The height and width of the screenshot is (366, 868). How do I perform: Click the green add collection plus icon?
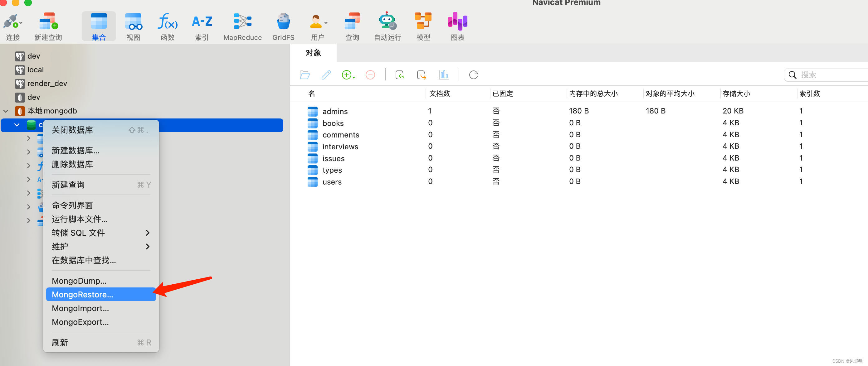click(346, 75)
